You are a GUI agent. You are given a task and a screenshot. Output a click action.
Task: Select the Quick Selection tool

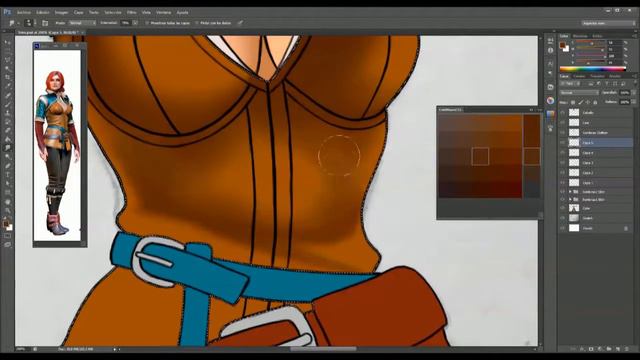(7, 69)
